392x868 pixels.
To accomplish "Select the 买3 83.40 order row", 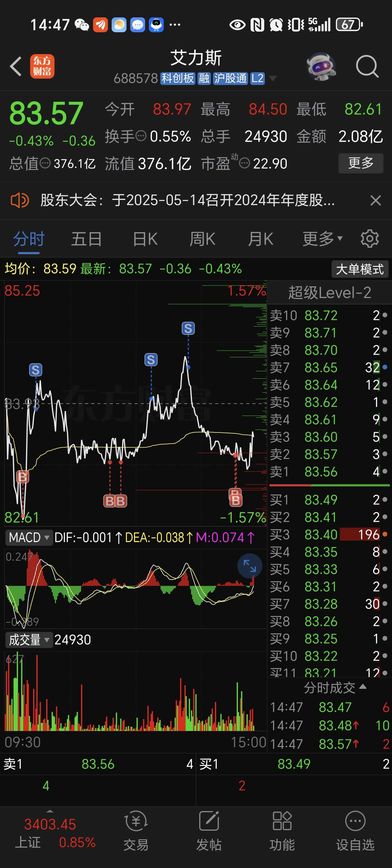I will pyautogui.click(x=329, y=534).
